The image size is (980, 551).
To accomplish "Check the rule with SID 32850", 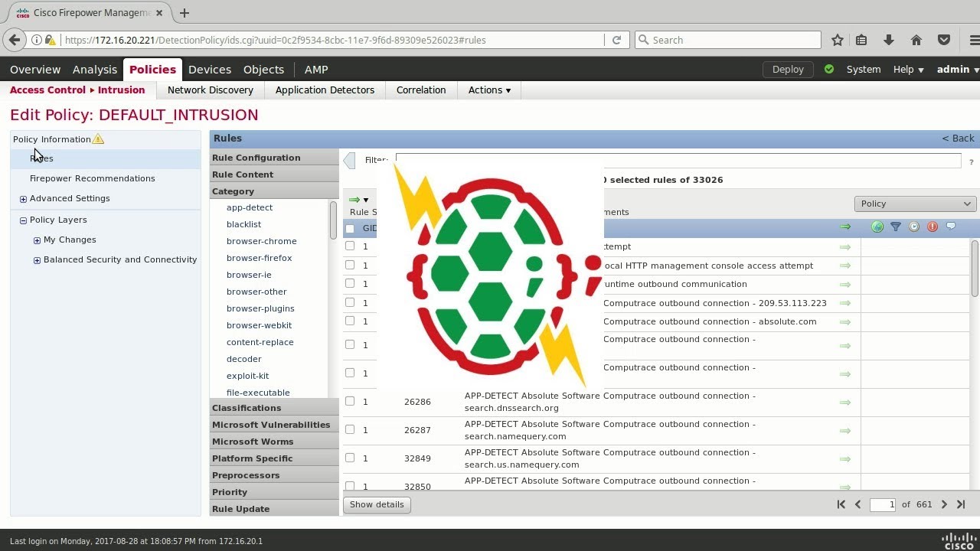I will pos(350,485).
